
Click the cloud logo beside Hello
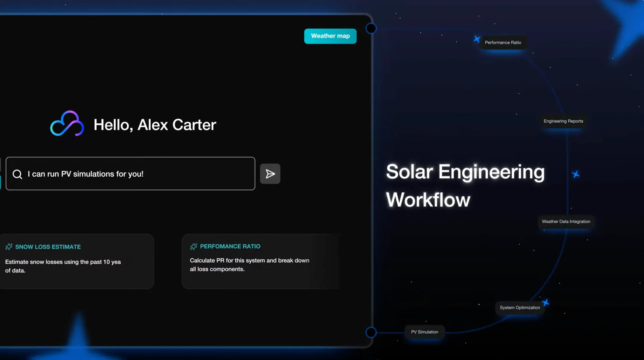[x=67, y=124]
